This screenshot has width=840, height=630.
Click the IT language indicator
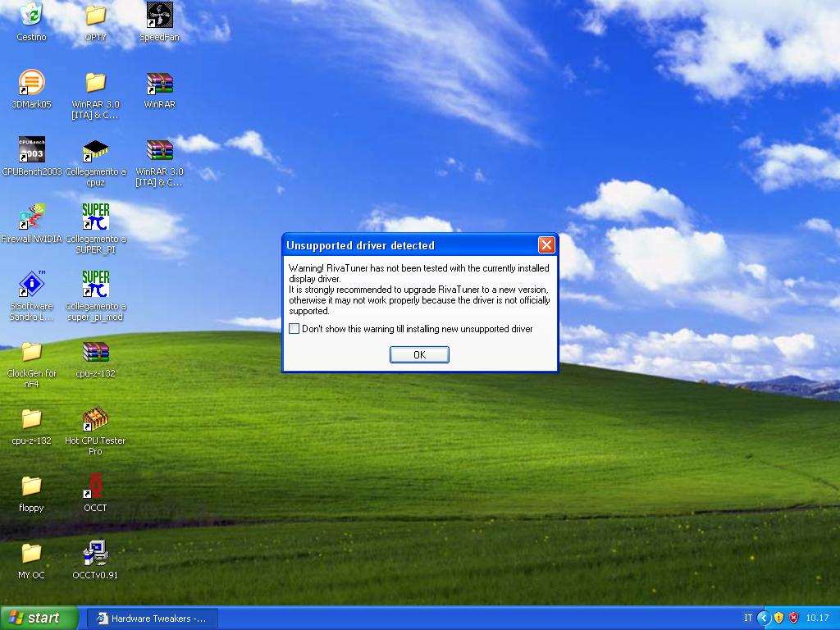tap(748, 618)
